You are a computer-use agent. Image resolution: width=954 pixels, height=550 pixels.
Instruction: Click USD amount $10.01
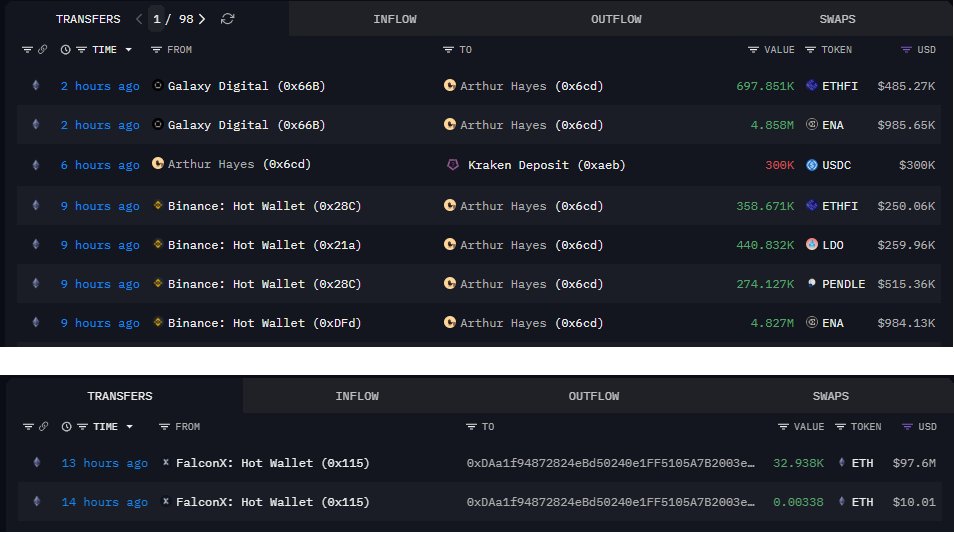point(914,502)
